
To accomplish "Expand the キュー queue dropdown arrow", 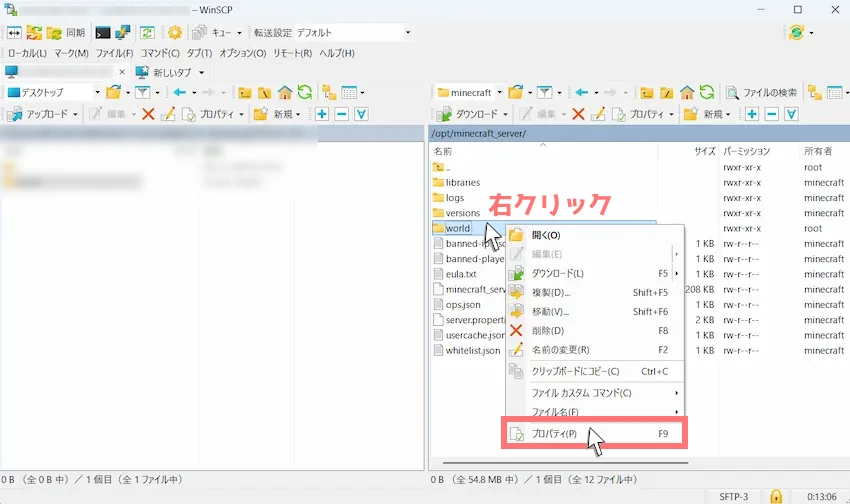I will pos(239,33).
